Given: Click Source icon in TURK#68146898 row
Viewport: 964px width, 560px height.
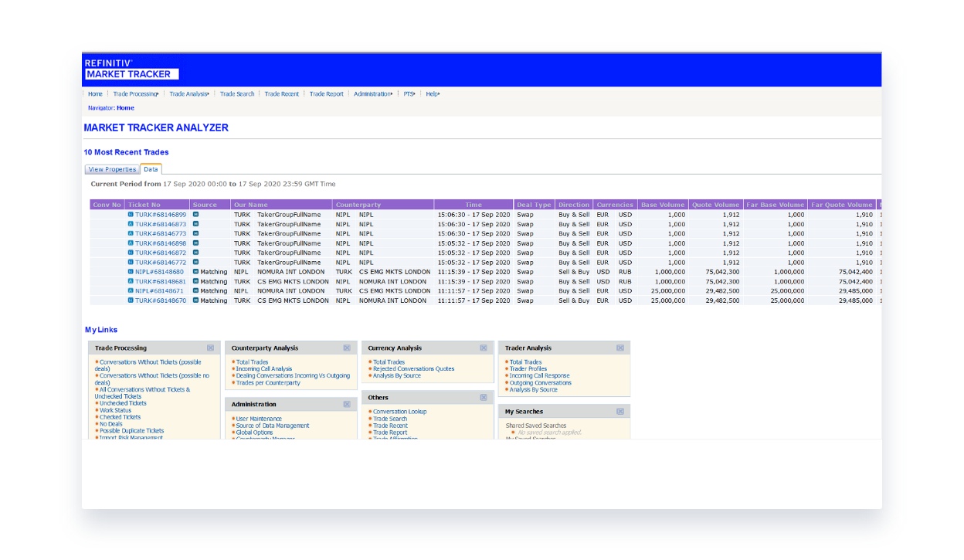Looking at the screenshot, I should pos(195,243).
